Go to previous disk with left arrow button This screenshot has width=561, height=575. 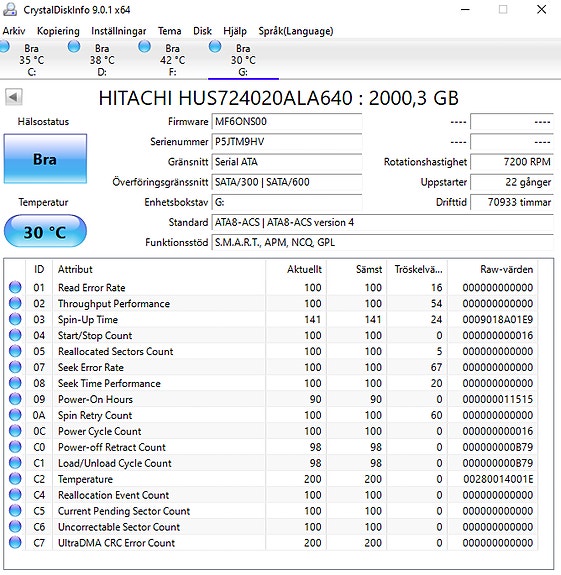14,97
